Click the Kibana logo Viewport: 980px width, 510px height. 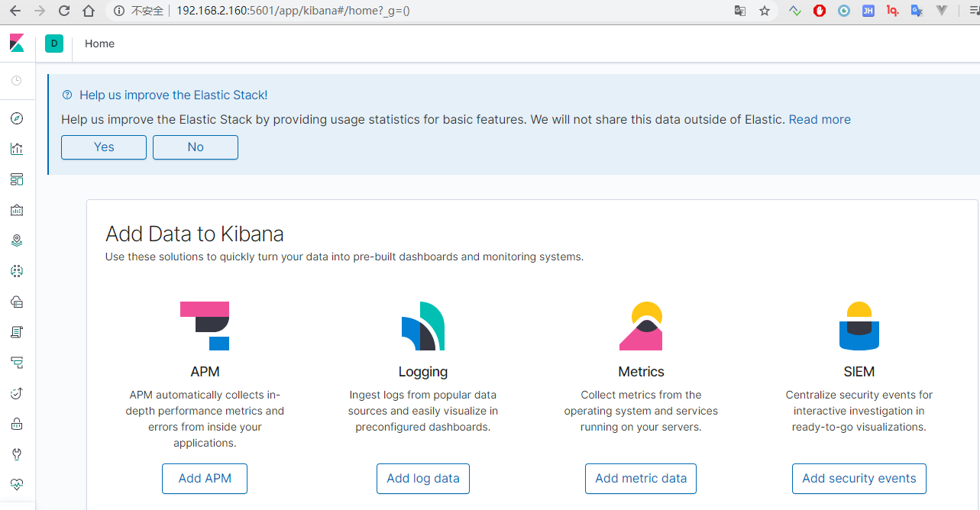17,44
